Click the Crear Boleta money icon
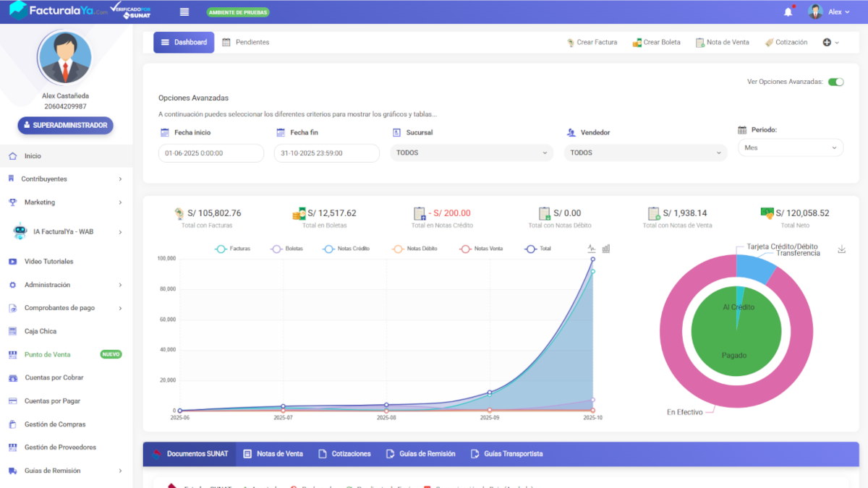 click(x=637, y=42)
